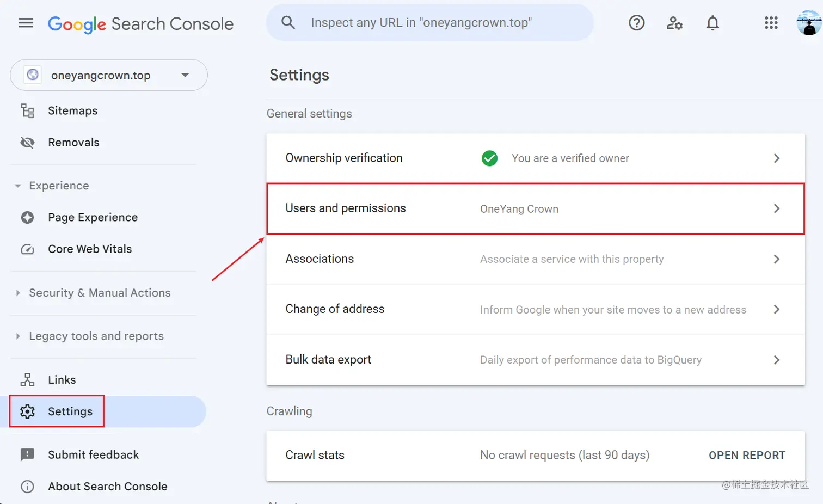This screenshot has height=504, width=823.
Task: Click 'Inform Google when your site moves' text
Action: 613,310
